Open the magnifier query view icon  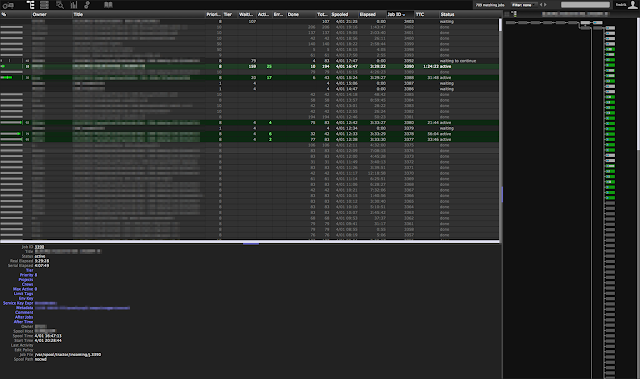click(x=60, y=5)
